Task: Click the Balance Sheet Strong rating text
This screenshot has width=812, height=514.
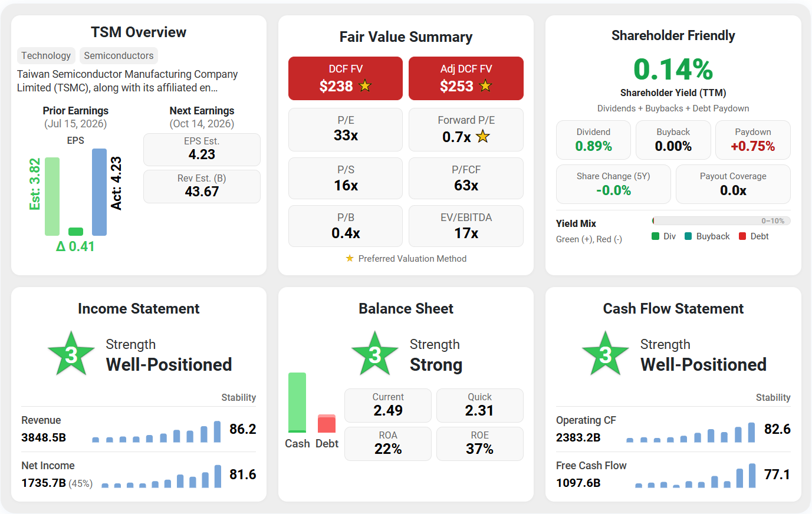Action: tap(436, 365)
